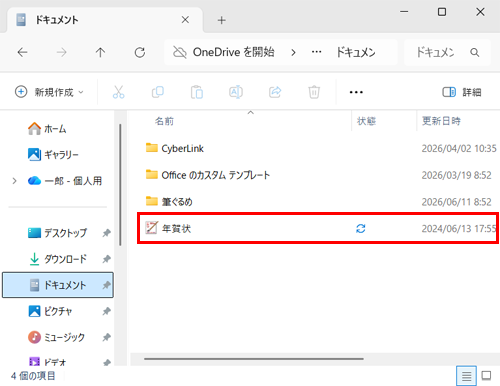
Task: Select the 年賀状 file name
Action: tap(176, 229)
